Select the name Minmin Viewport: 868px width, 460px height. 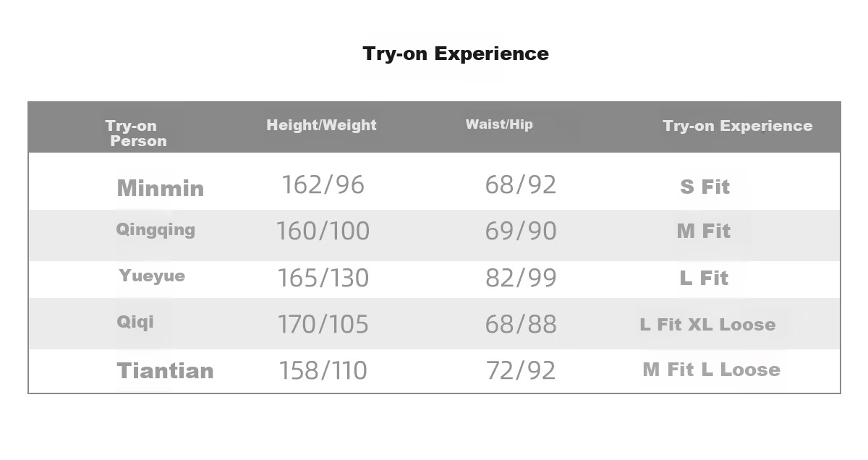tap(161, 189)
